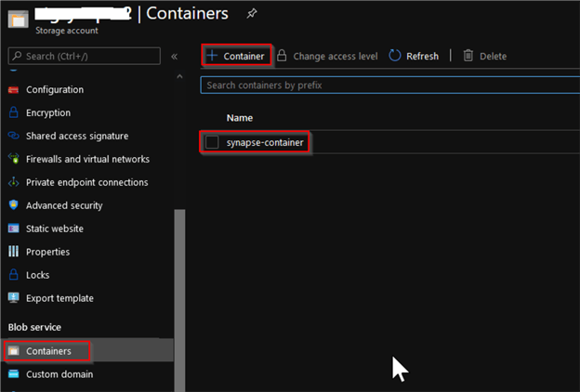Click the Custom domain icon
The image size is (580, 392).
point(13,373)
